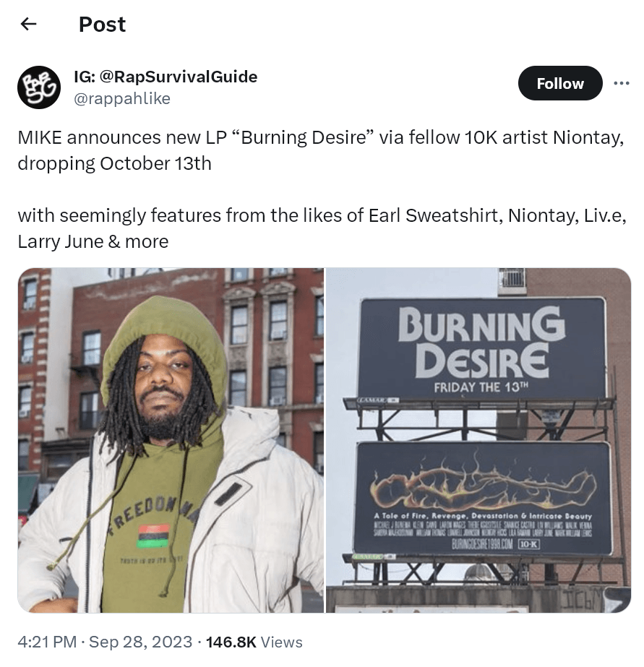Click the 'dropping October 13th' text line
Image resolution: width=644 pixels, height=667 pixels.
114,163
